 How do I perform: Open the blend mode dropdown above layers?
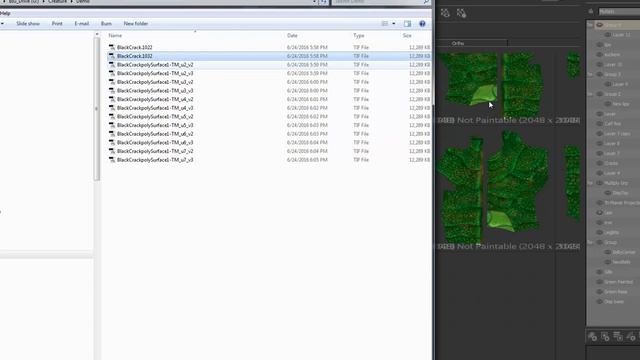tap(619, 11)
